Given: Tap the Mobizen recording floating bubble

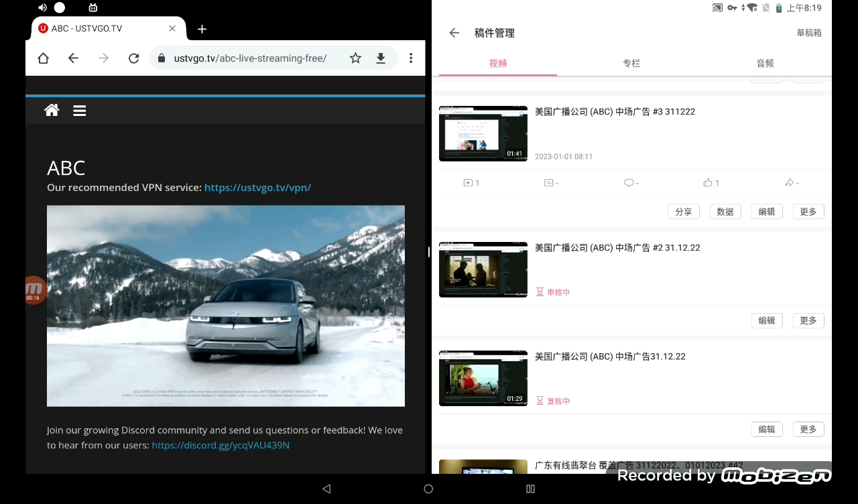Looking at the screenshot, I should 34,290.
